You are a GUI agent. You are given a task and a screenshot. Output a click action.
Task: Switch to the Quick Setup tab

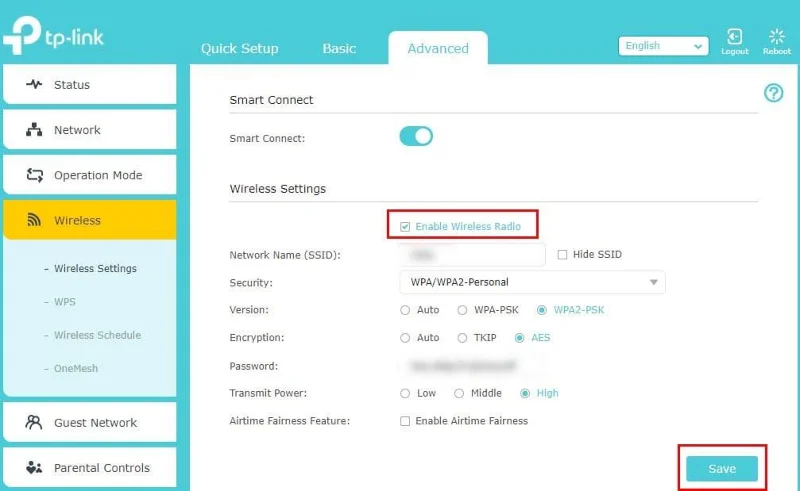pyautogui.click(x=240, y=48)
